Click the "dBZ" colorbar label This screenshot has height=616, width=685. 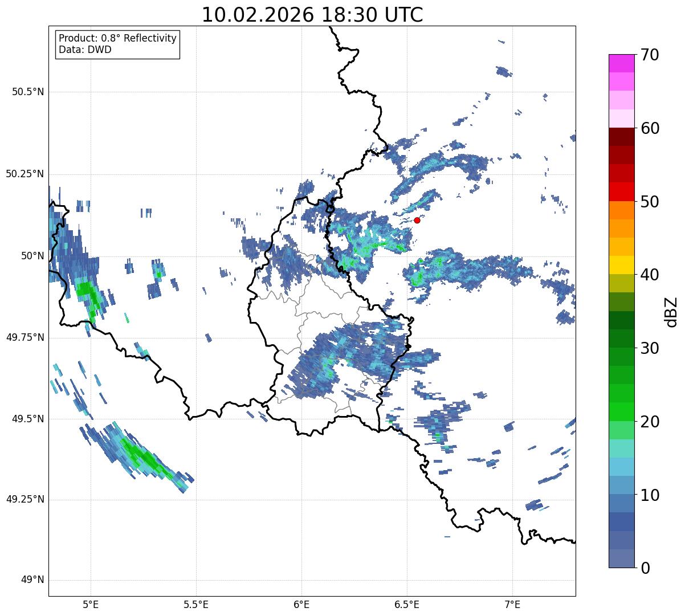coord(671,312)
